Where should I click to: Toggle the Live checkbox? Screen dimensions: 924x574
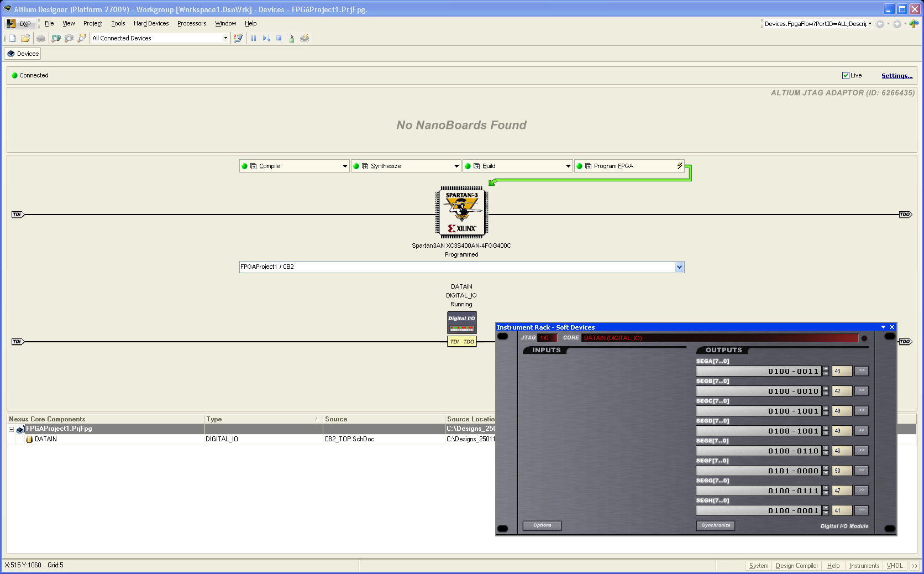click(x=846, y=76)
